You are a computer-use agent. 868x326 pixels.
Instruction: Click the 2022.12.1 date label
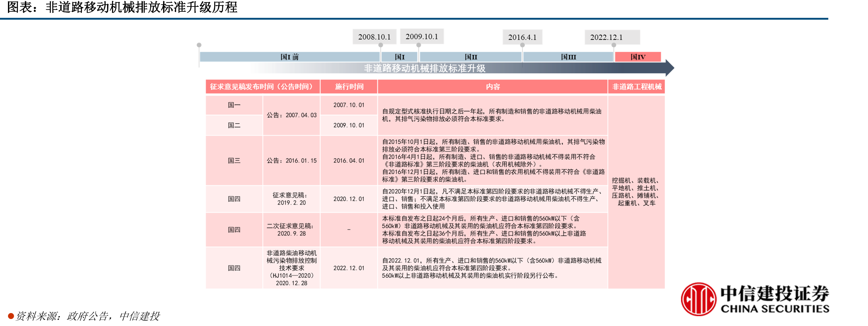(x=612, y=37)
